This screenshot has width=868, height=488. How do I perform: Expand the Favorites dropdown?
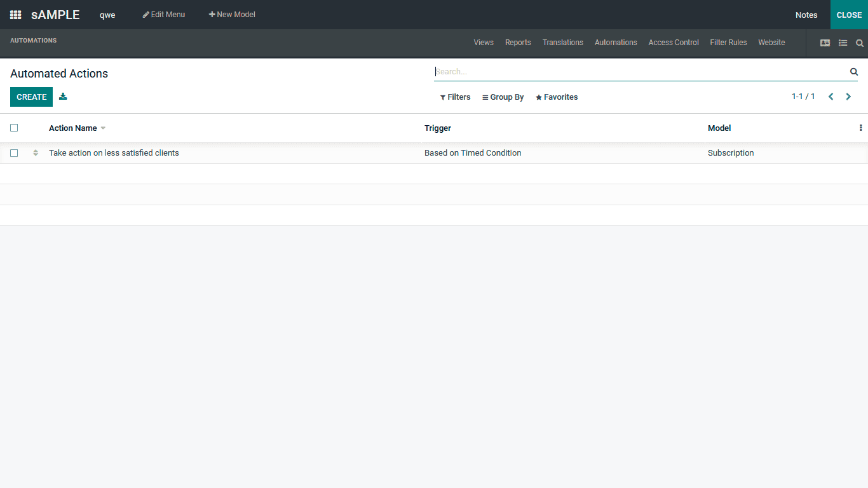(557, 97)
